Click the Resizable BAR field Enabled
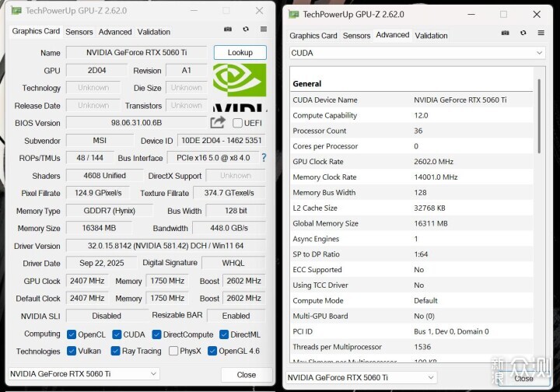This screenshot has width=560, height=392. [236, 316]
